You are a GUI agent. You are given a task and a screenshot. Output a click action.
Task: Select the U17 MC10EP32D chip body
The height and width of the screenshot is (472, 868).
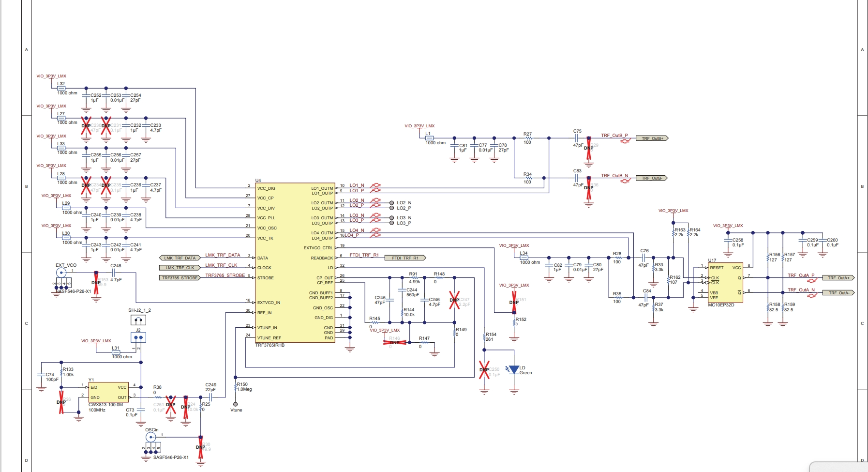(x=725, y=283)
